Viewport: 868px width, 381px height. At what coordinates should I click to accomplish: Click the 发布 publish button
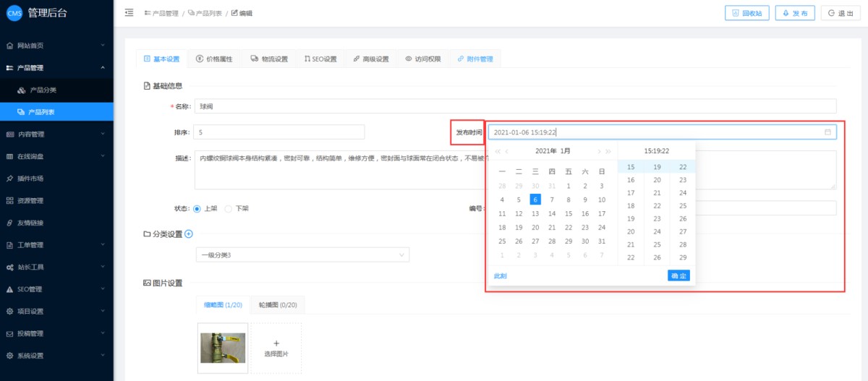pos(795,13)
